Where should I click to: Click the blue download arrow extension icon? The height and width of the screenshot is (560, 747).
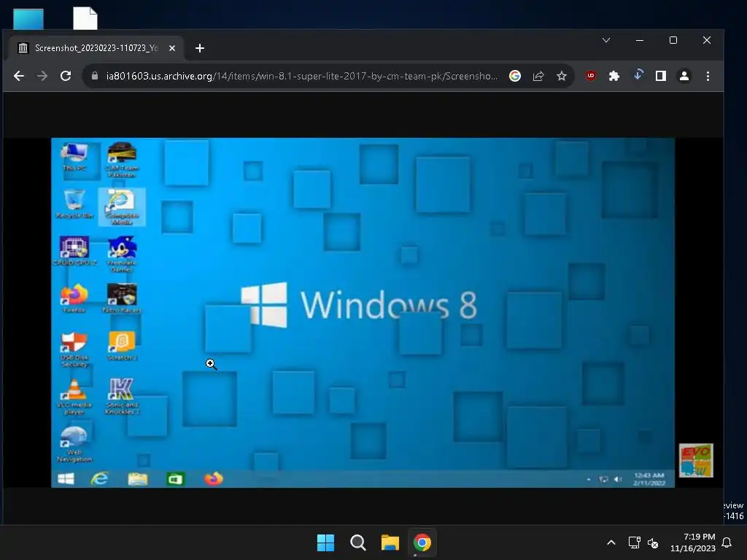638,75
